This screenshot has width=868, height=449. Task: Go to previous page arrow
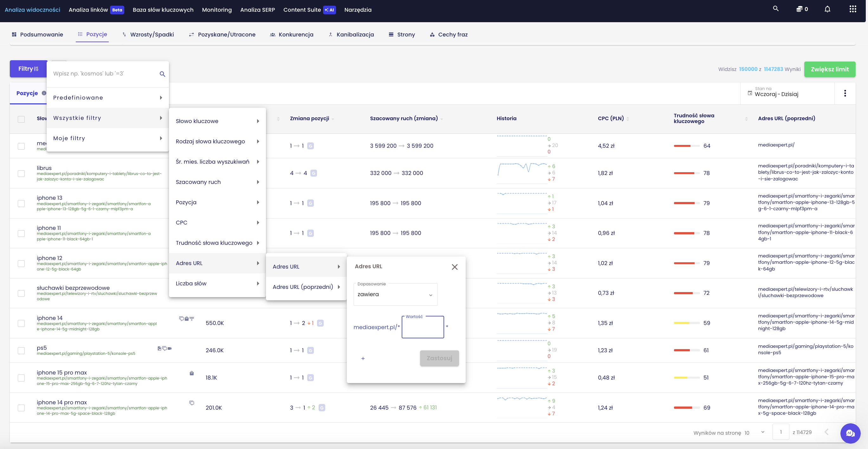tap(826, 432)
